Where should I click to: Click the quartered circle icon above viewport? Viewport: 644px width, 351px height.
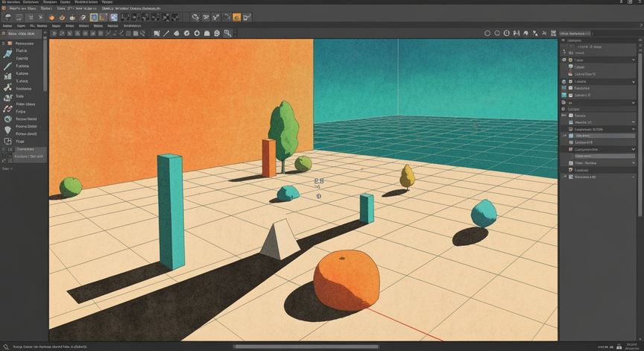(506, 34)
